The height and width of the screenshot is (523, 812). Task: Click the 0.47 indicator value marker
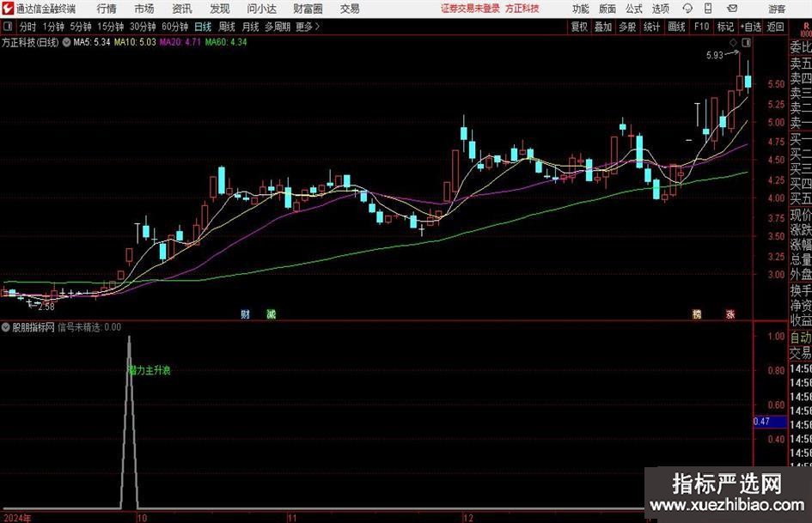coord(770,422)
